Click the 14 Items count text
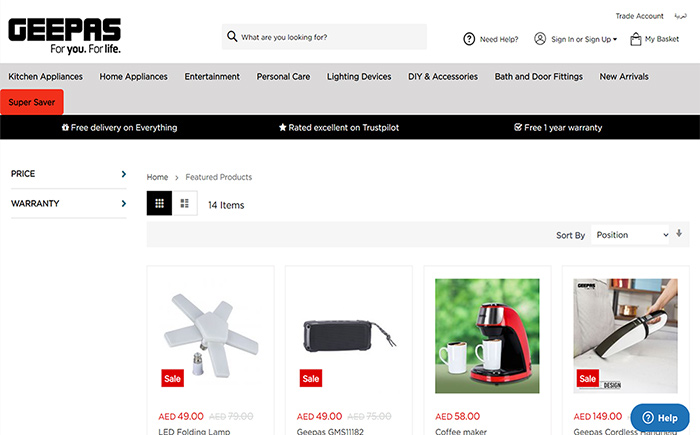Image resolution: width=700 pixels, height=435 pixels. point(226,205)
